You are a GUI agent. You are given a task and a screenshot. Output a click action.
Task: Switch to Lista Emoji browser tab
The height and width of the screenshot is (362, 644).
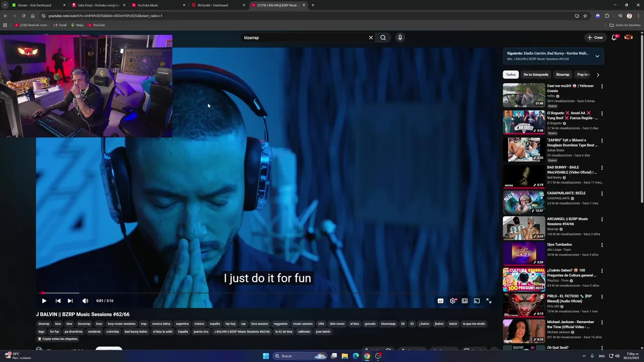coord(97,5)
